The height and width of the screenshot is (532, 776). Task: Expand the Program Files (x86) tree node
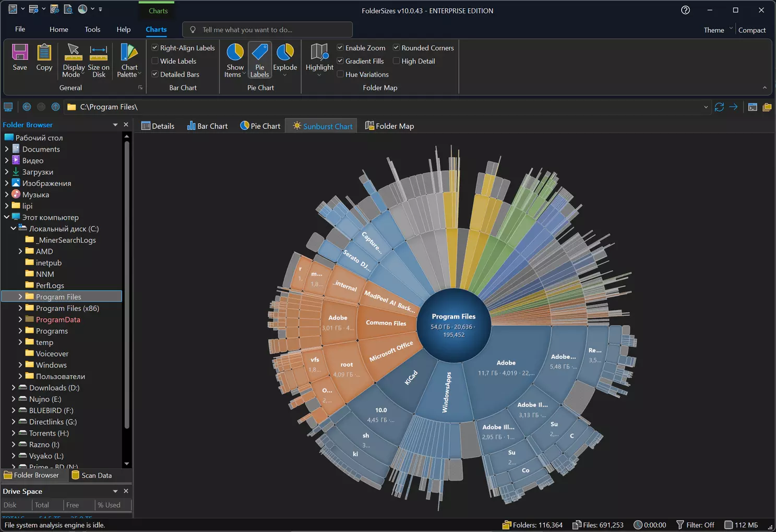tap(20, 308)
